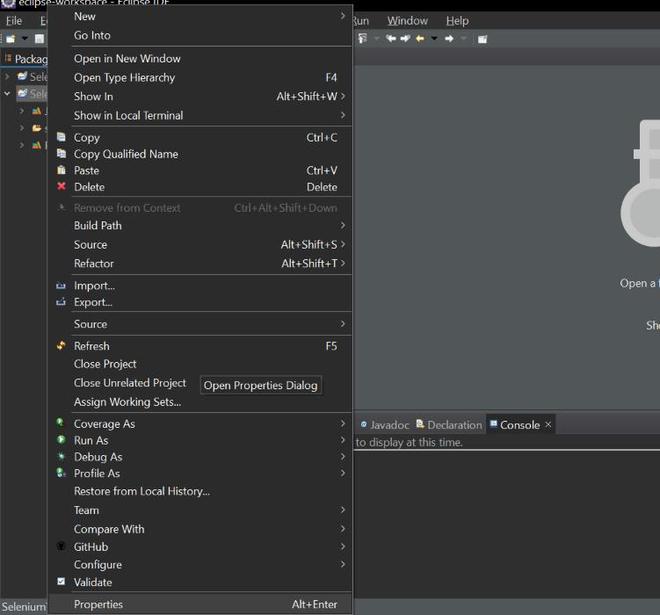The width and height of the screenshot is (660, 615).
Task: Toggle the Validate checkbox
Action: click(62, 582)
